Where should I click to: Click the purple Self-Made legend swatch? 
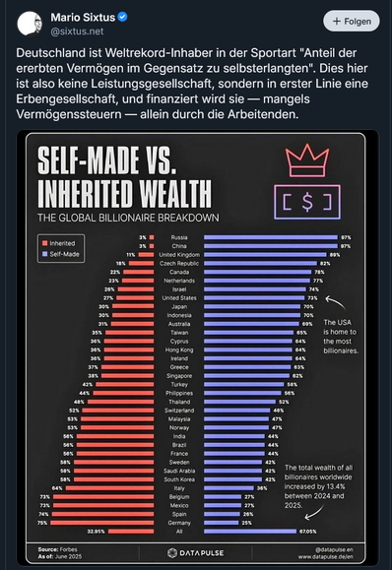tap(45, 254)
